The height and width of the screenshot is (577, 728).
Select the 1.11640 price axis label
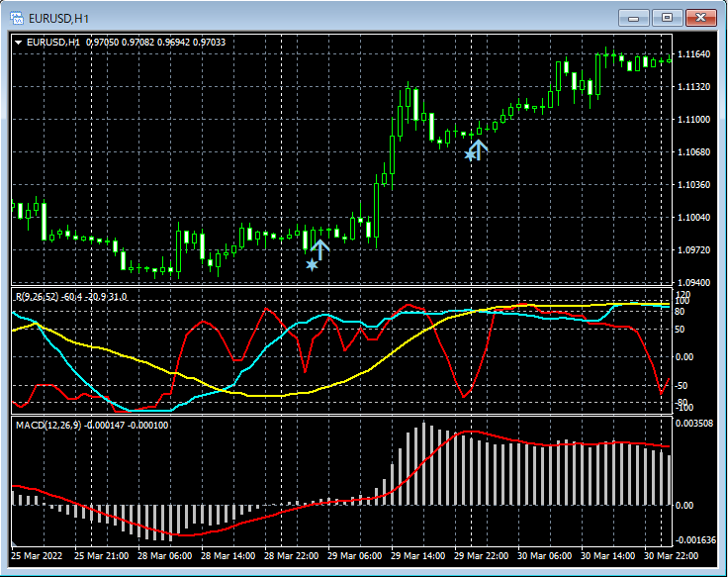pos(695,54)
